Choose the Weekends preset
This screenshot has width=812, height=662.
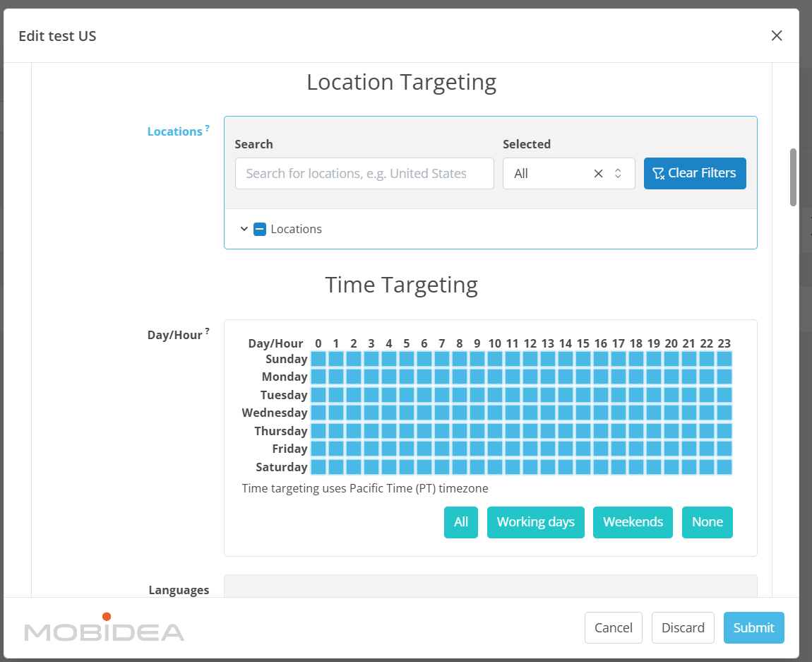pos(633,522)
